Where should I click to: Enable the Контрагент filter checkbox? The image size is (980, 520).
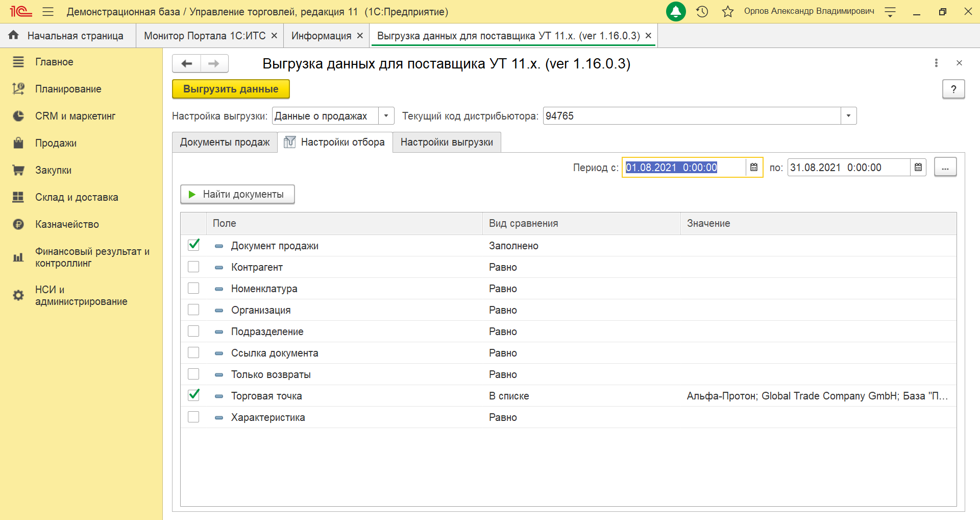click(193, 267)
